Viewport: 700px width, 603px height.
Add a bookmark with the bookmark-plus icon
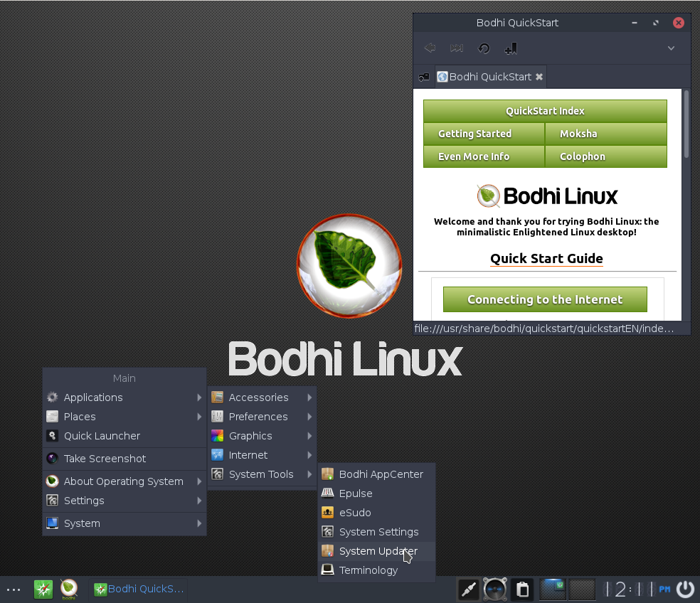coord(511,48)
